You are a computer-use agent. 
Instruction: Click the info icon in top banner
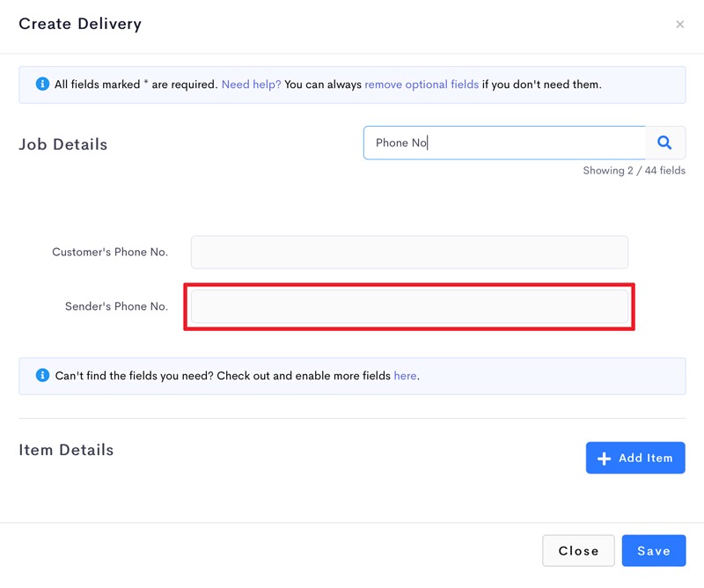[x=42, y=84]
